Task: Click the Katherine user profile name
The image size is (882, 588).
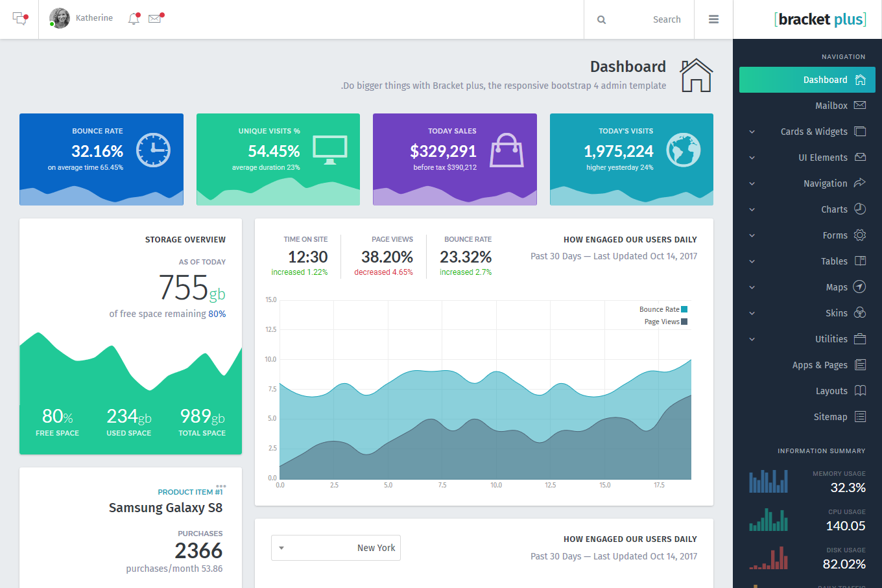Action: click(x=94, y=18)
